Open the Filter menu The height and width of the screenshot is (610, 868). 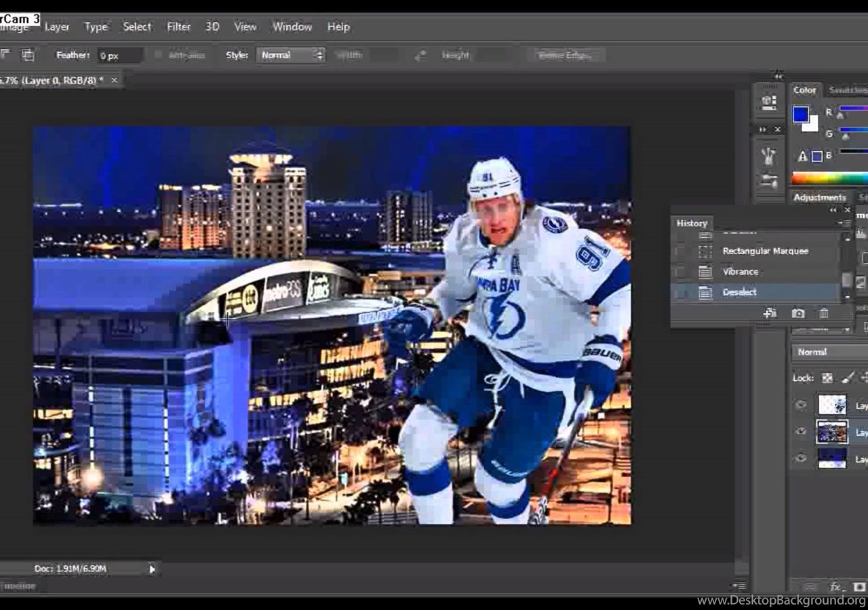click(x=178, y=27)
